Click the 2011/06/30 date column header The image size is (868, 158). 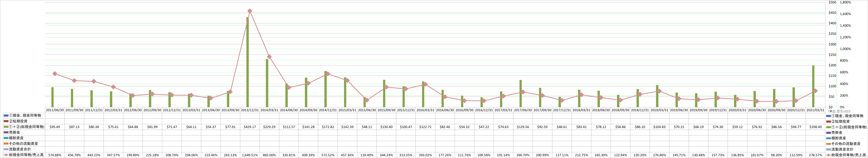click(x=55, y=110)
